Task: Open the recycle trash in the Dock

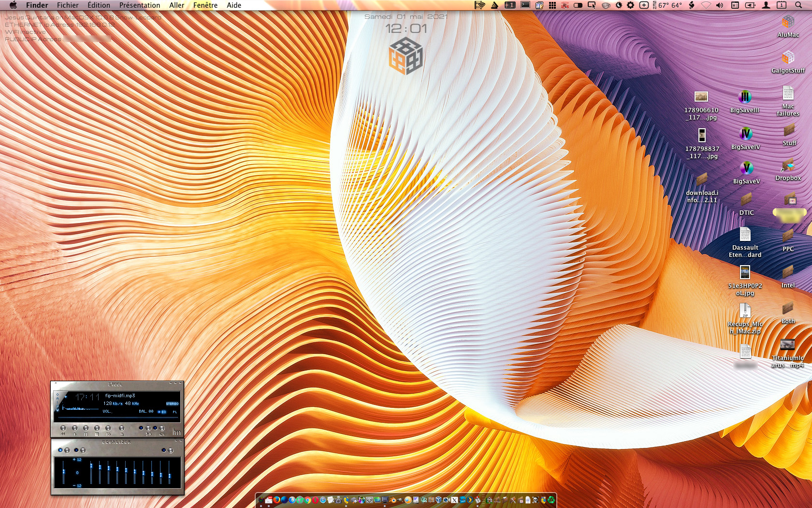Action: 551,500
